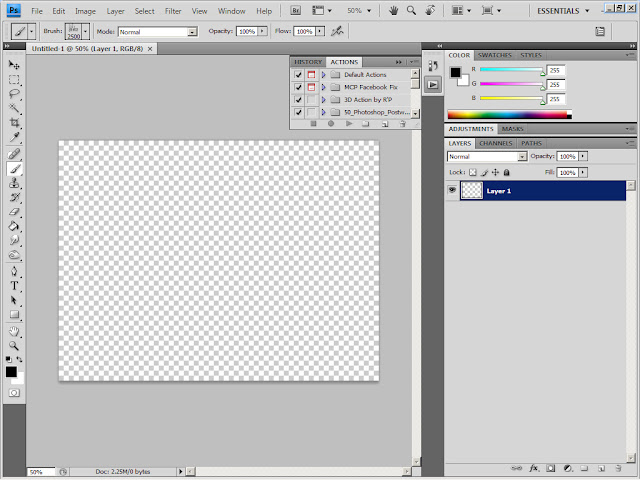640x480 pixels.
Task: Click the zoom percentage field in status bar
Action: tap(41, 472)
